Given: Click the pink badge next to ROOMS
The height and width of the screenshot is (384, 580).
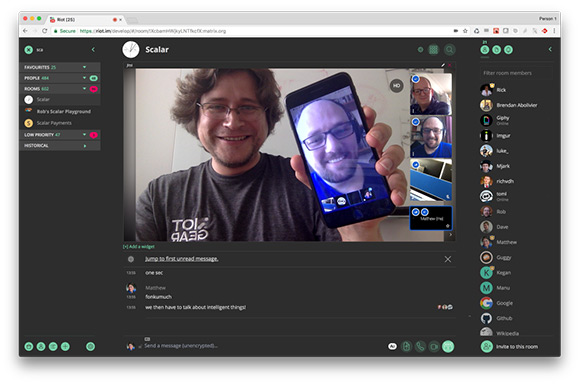Looking at the screenshot, I should pyautogui.click(x=94, y=89).
